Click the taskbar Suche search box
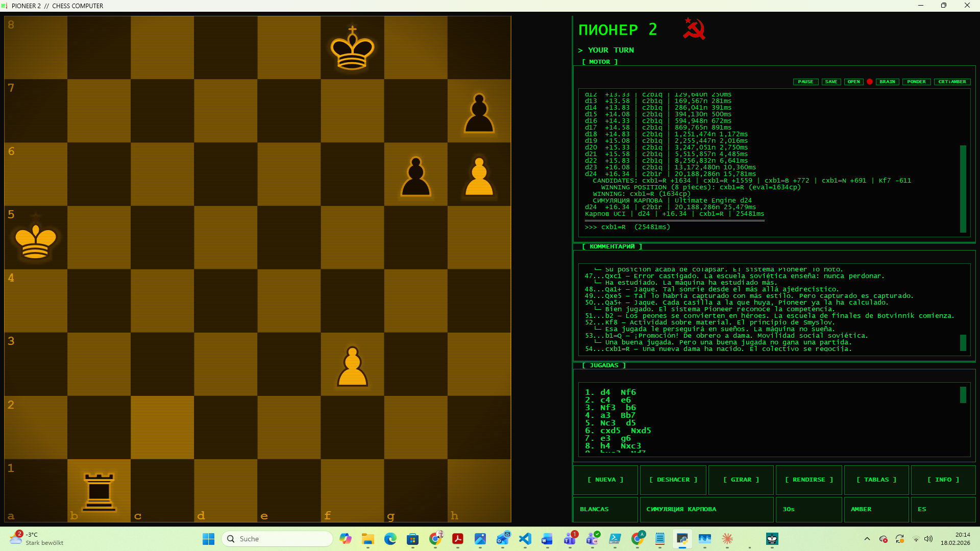 click(x=277, y=539)
